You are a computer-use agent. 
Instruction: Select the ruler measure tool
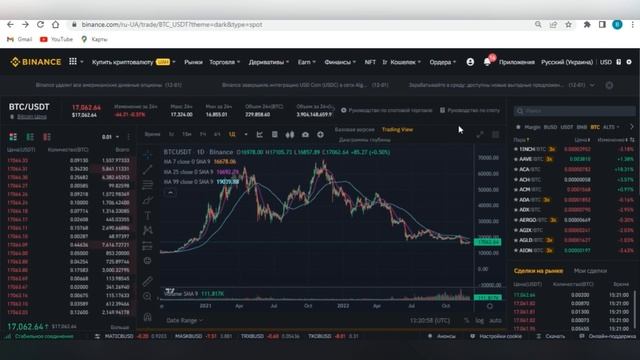pyautogui.click(x=148, y=281)
